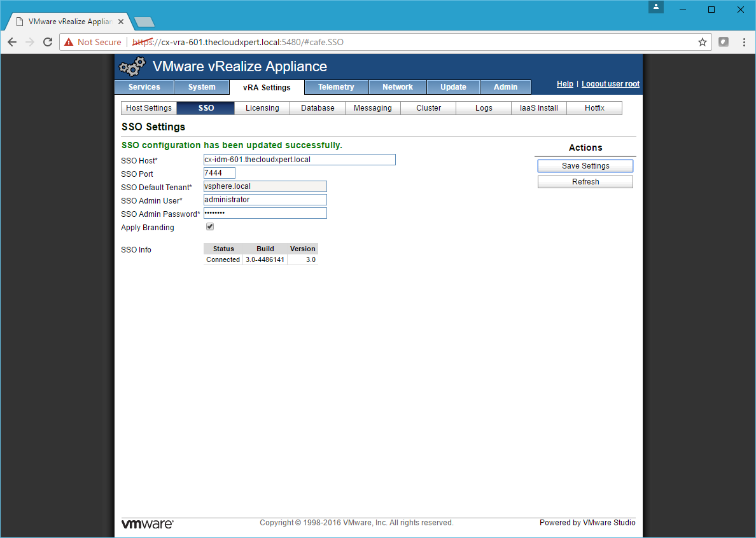Viewport: 756px width, 538px height.
Task: Open the Chrome user profile icon
Action: tap(656, 8)
